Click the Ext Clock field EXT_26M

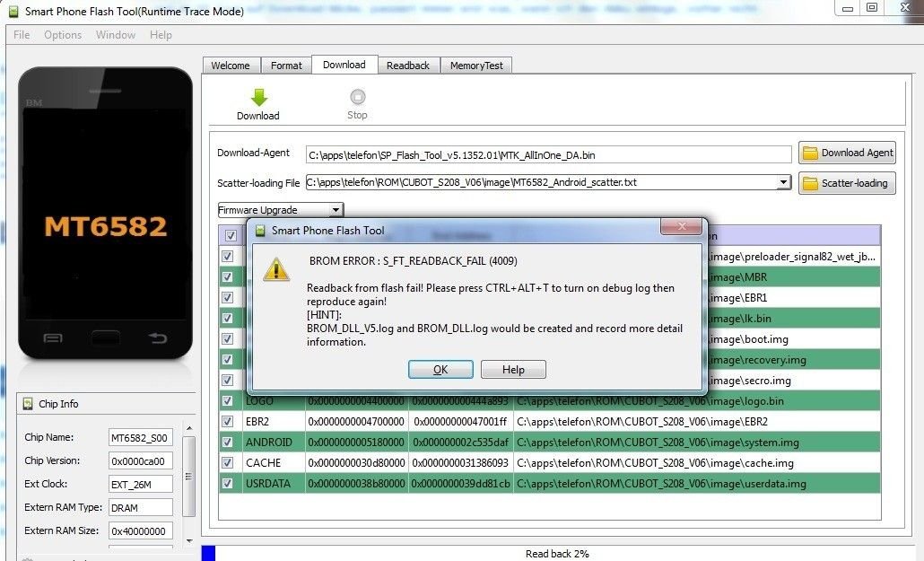click(141, 485)
